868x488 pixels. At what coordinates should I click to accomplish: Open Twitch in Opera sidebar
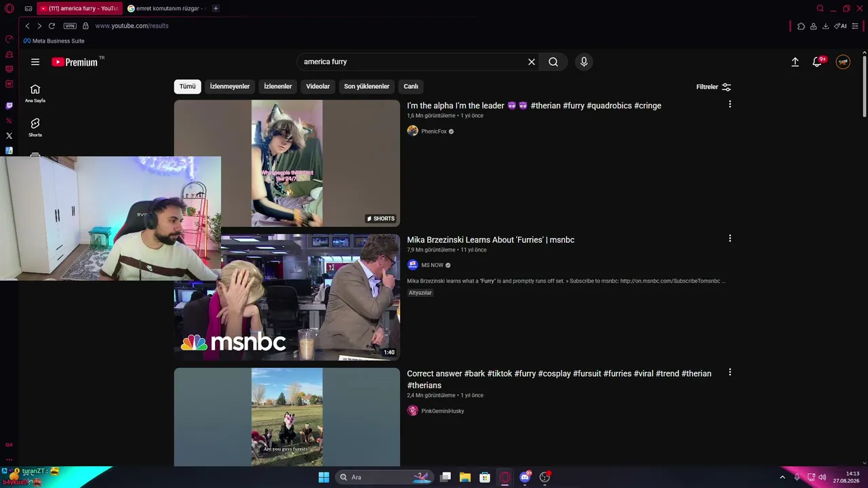[x=9, y=106]
